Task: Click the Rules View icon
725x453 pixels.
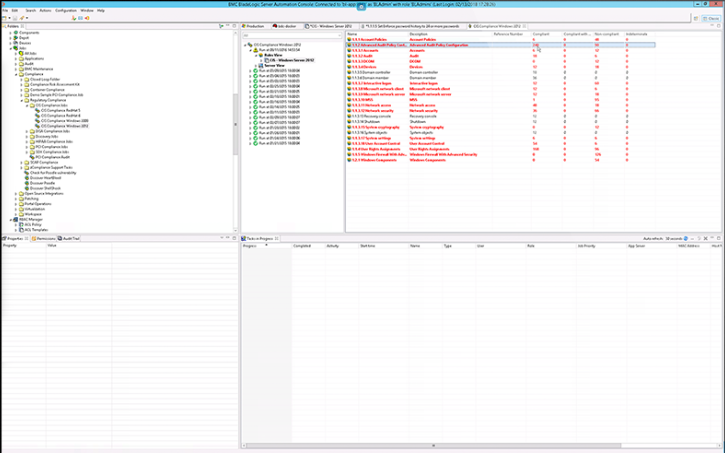Action: [261, 55]
